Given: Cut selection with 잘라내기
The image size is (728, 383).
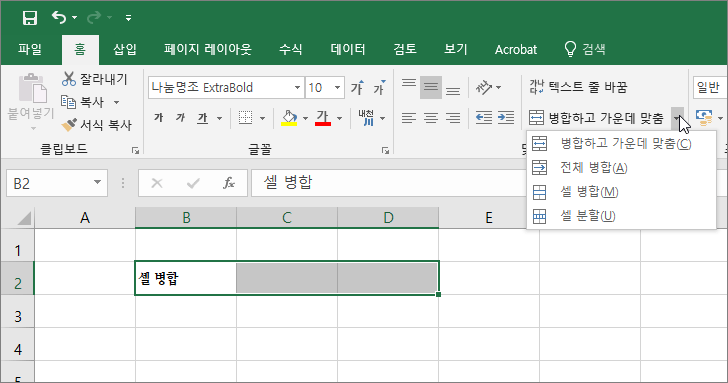Looking at the screenshot, I should (x=95, y=79).
